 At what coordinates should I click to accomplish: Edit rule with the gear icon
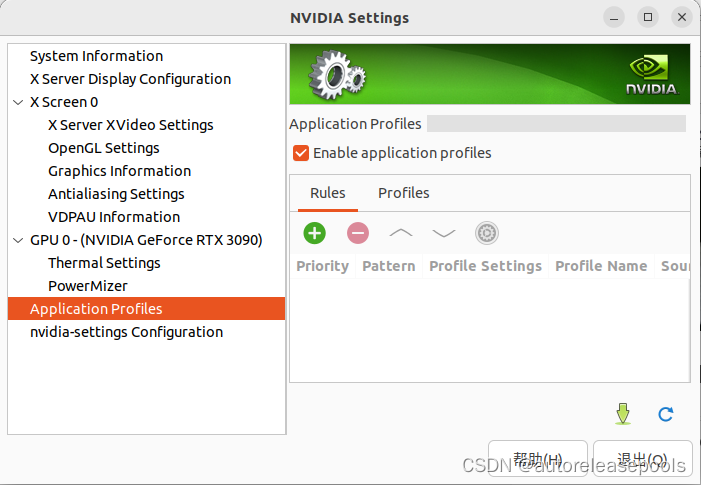coord(486,233)
